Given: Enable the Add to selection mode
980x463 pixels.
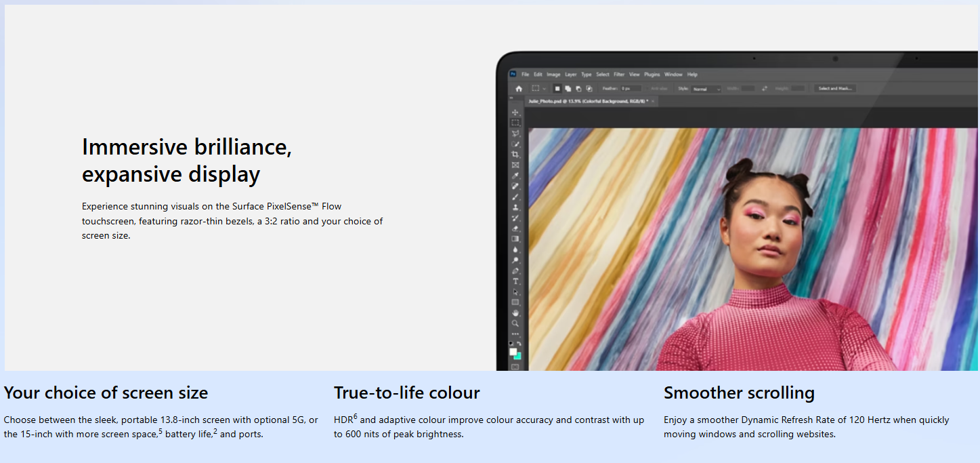Looking at the screenshot, I should click(x=568, y=89).
